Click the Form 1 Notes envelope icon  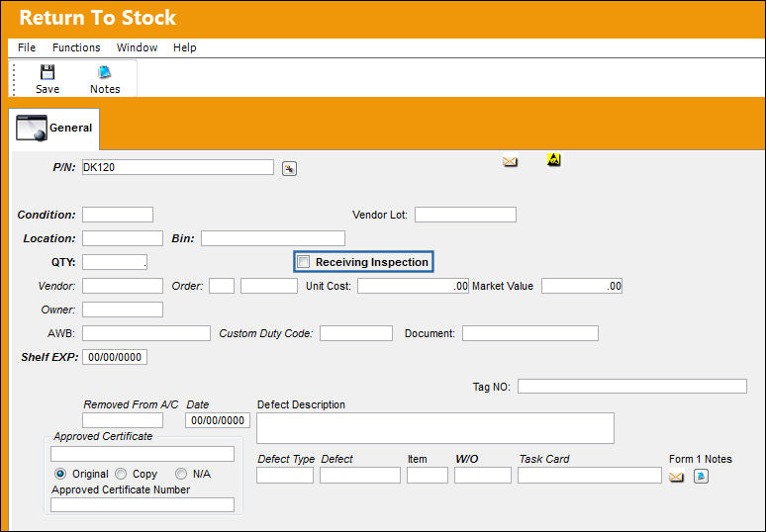point(676,476)
